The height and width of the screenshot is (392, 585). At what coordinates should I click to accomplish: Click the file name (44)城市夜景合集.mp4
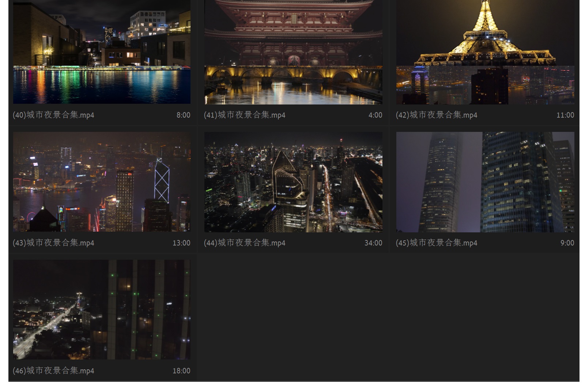pos(245,243)
